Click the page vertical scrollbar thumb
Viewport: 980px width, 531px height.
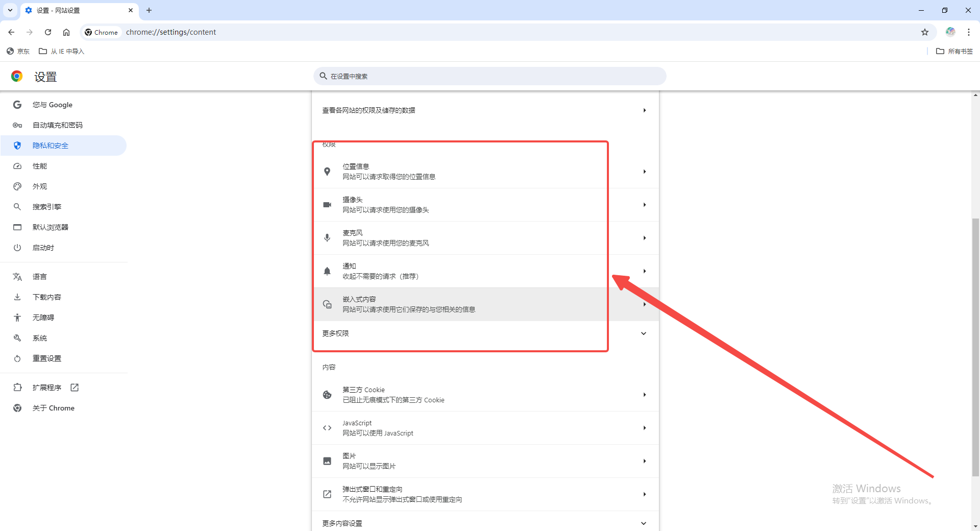point(975,347)
